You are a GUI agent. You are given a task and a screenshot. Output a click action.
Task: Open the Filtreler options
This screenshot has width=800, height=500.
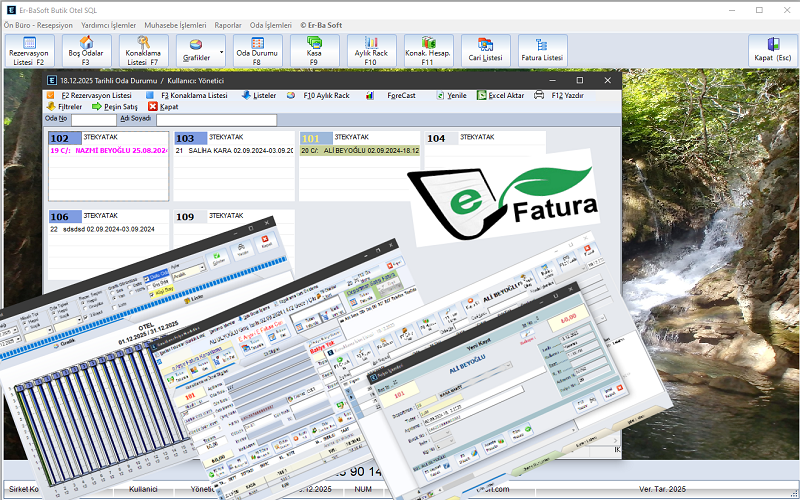coord(64,106)
